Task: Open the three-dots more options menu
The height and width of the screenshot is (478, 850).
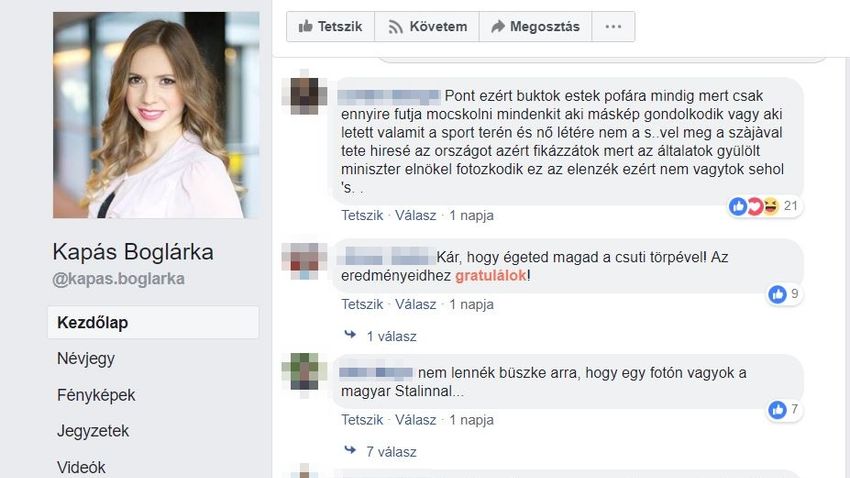Action: (x=613, y=27)
